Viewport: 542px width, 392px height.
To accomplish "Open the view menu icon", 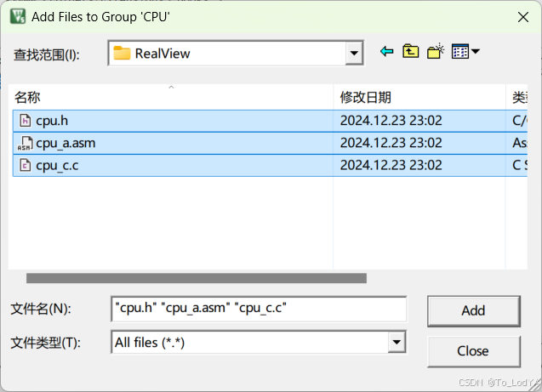I will click(460, 52).
